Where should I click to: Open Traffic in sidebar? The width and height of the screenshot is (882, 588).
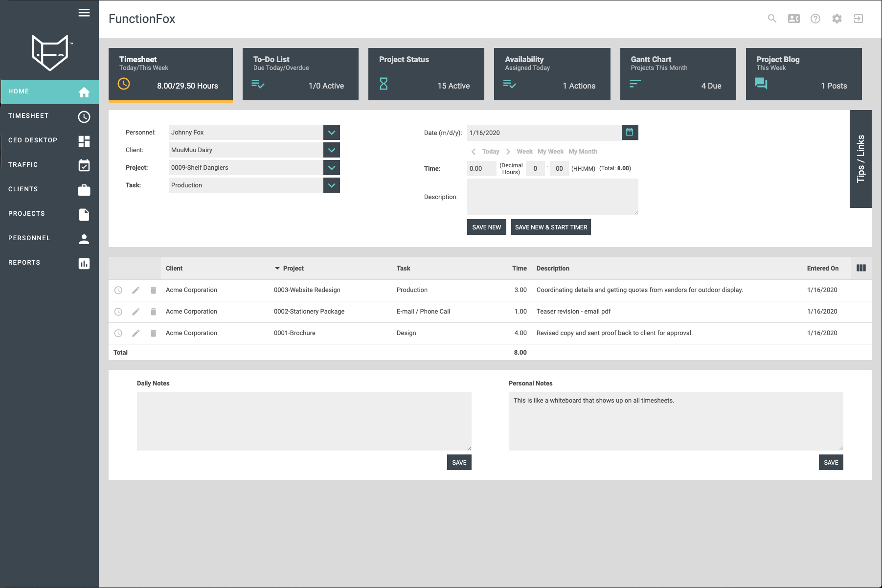49,165
